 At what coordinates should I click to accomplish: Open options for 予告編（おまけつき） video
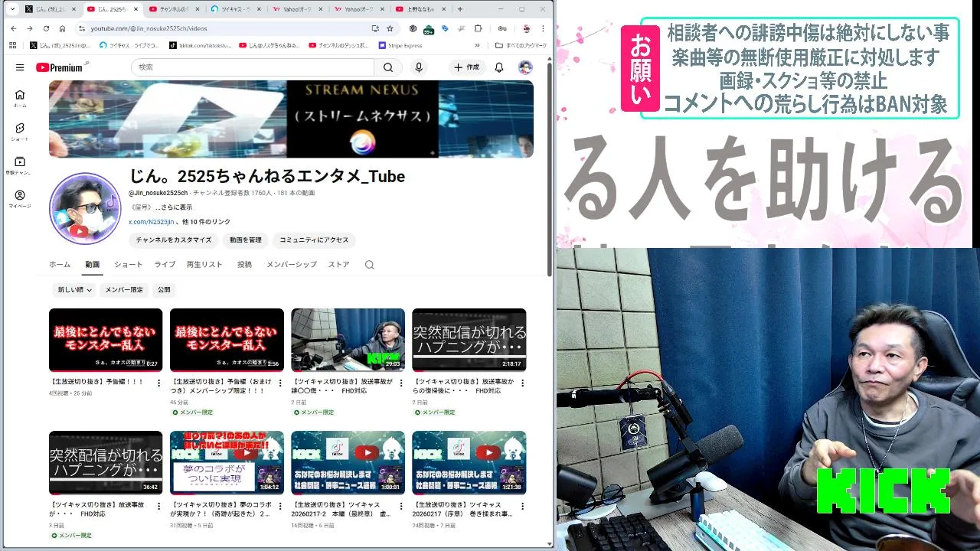279,383
